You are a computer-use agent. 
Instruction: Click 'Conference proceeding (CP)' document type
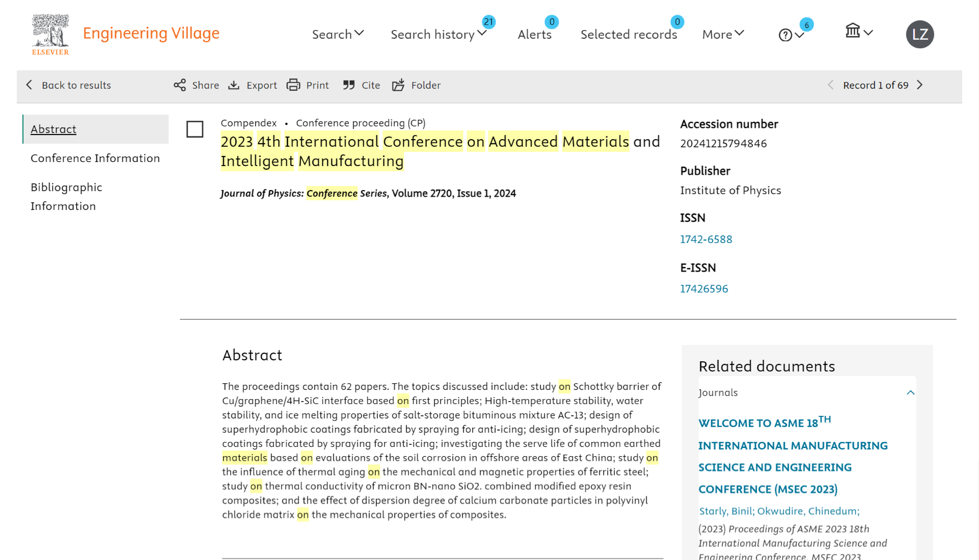[x=360, y=123]
